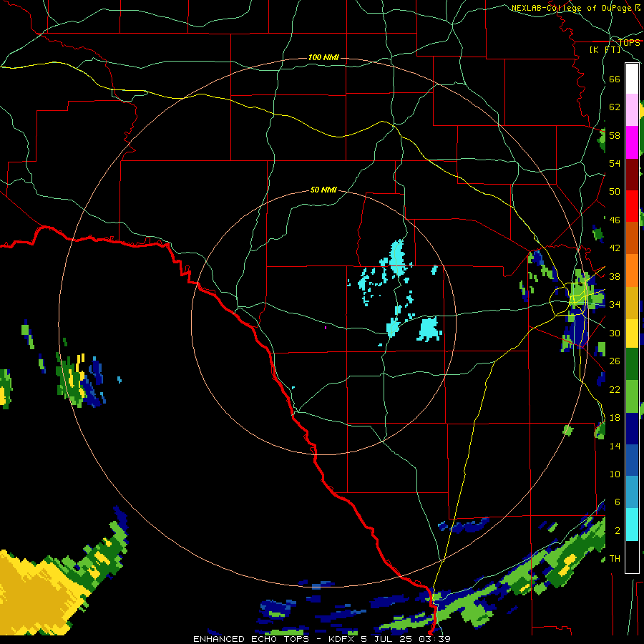Click the "TH" legend label
644x644 pixels.
pos(615,559)
